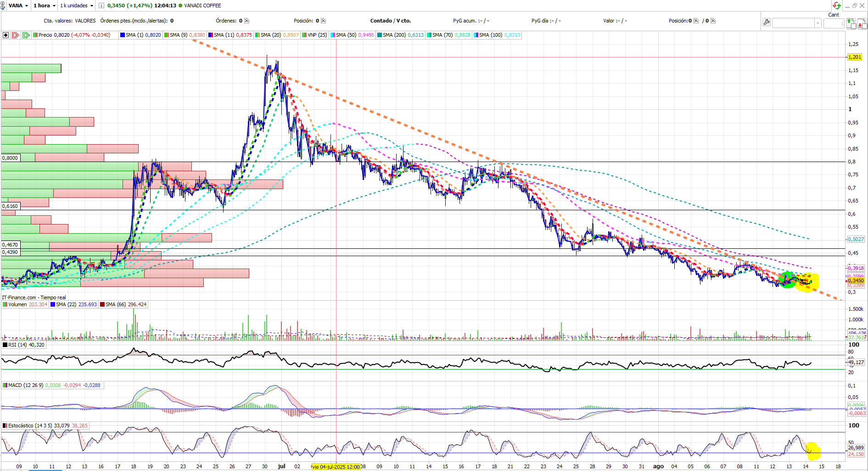Click the Estocástico color swatch

coord(5,426)
